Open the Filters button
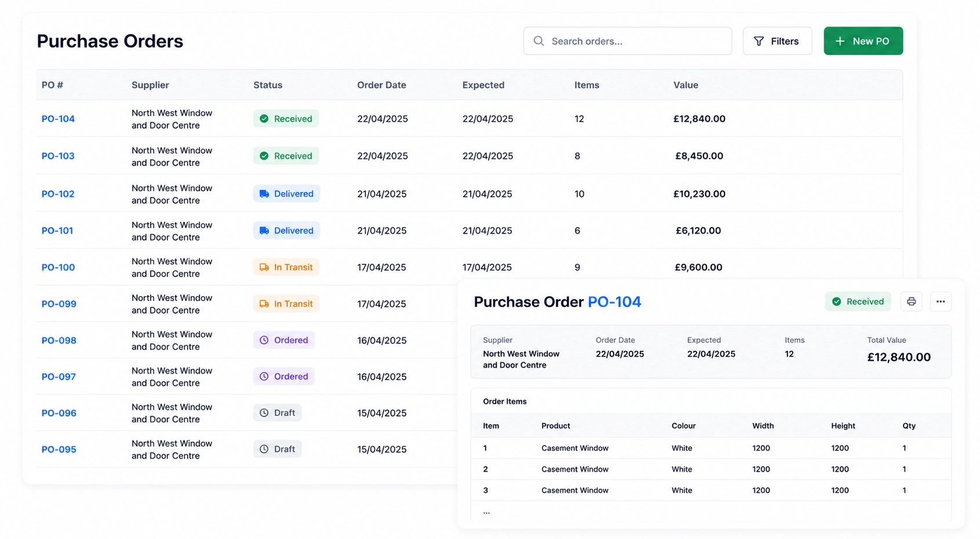The width and height of the screenshot is (980, 539). (x=777, y=41)
